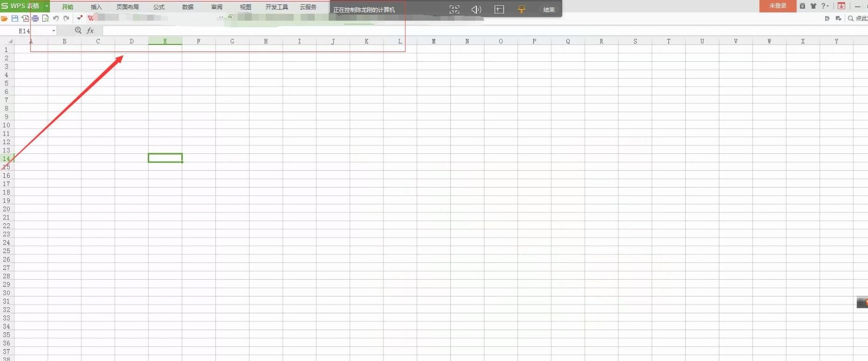Open the 开始 ribbon tab
Screen dimensions: 868x361
click(67, 7)
